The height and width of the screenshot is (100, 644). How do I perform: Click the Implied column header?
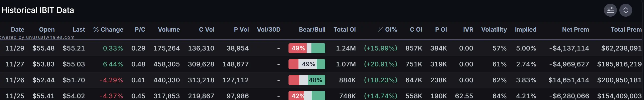pyautogui.click(x=525, y=29)
